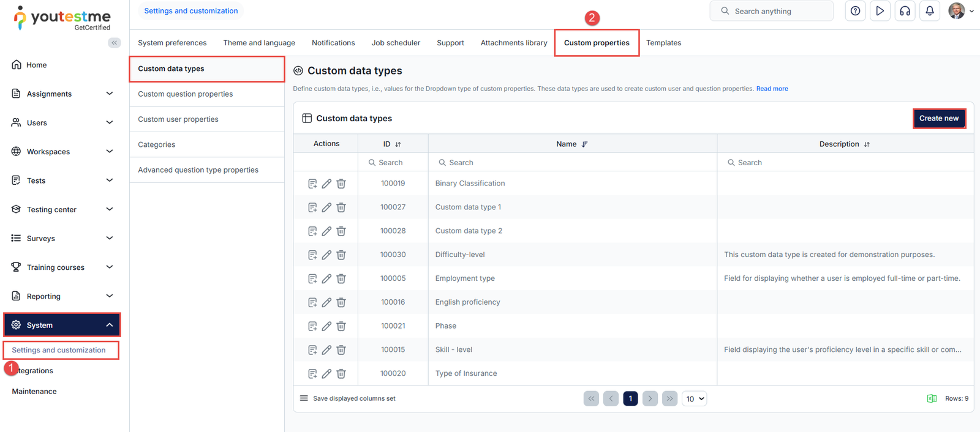Image resolution: width=980 pixels, height=432 pixels.
Task: Delete the Binary Classification data type
Action: [341, 184]
